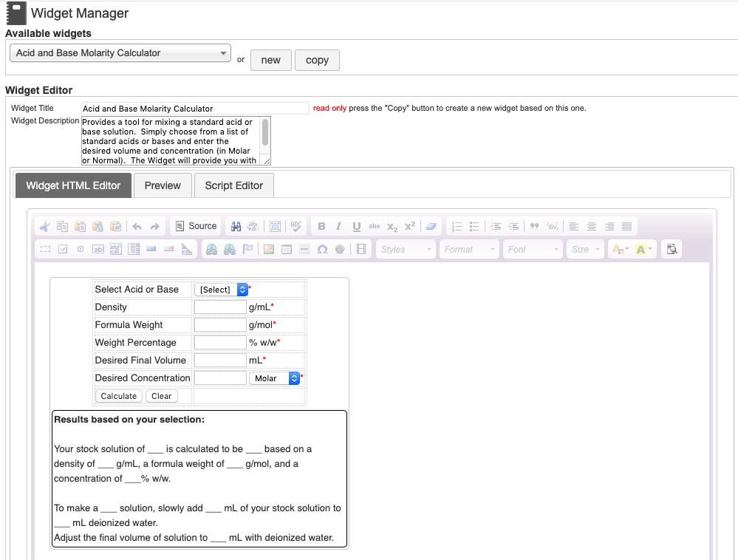Click the Calculate button
Screen dimensions: 738x560
[x=118, y=396]
